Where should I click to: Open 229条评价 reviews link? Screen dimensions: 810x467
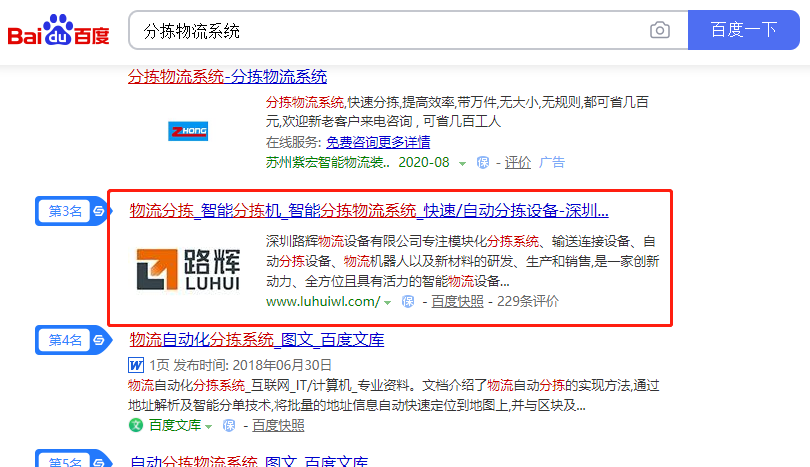(528, 302)
